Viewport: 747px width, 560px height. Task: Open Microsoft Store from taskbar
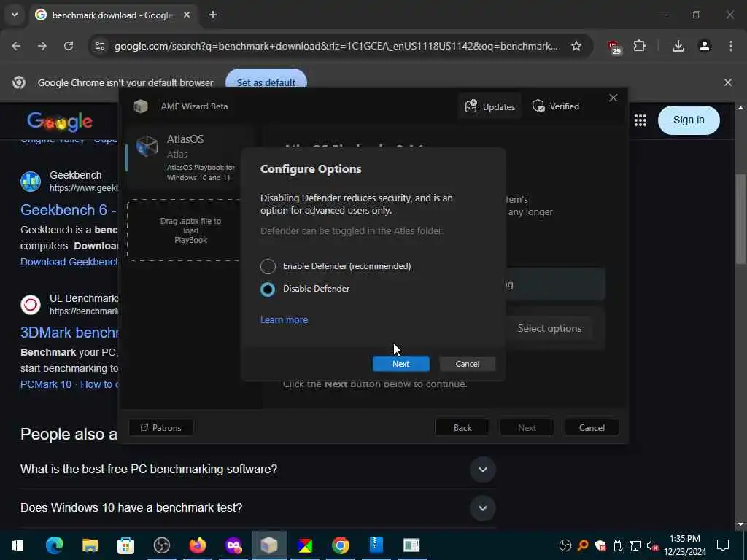125,545
